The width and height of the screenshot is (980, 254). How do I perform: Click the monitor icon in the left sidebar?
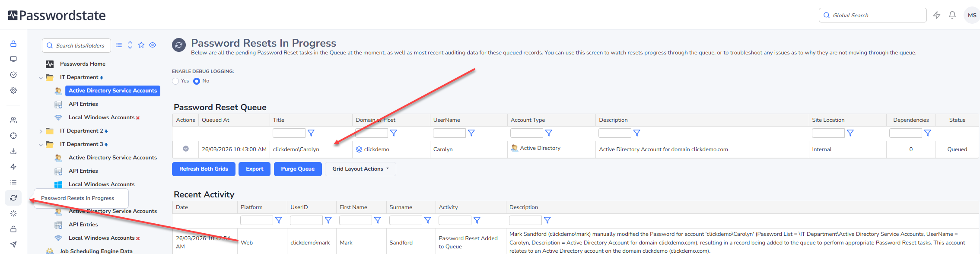coord(13,59)
